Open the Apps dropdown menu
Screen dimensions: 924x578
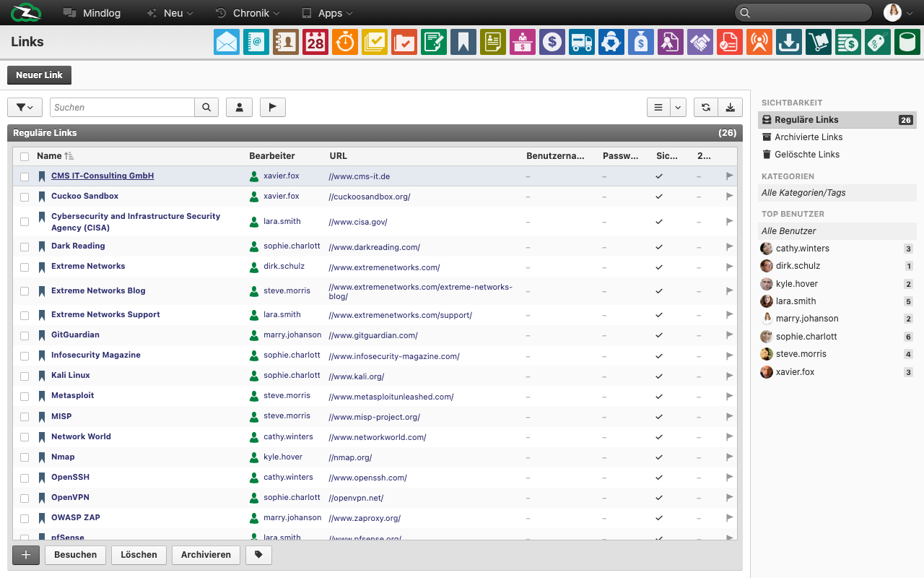(327, 13)
